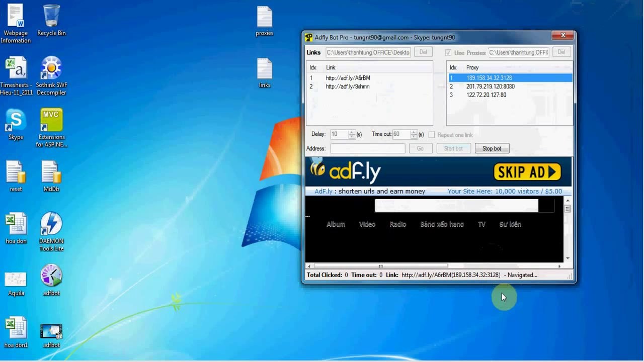Launch DAEMON Tools Lite shortcut
Viewport: 644px width, 362px height.
(51, 231)
